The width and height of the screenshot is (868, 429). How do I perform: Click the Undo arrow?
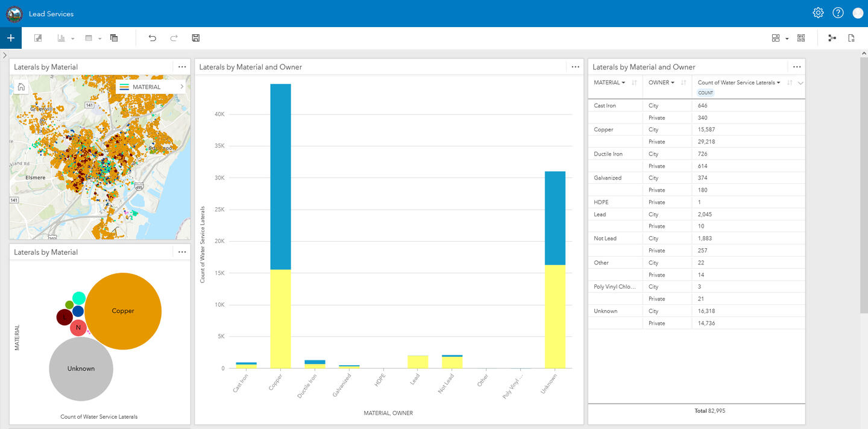click(153, 38)
